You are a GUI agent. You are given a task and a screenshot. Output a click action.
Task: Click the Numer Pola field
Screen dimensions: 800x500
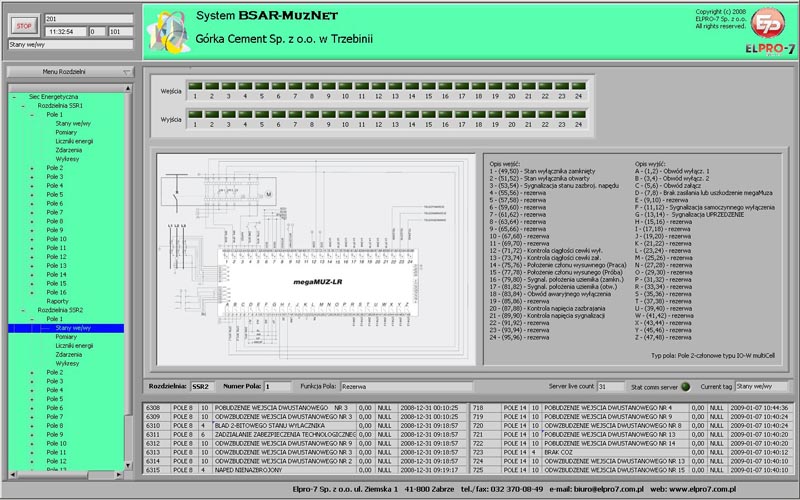click(278, 387)
